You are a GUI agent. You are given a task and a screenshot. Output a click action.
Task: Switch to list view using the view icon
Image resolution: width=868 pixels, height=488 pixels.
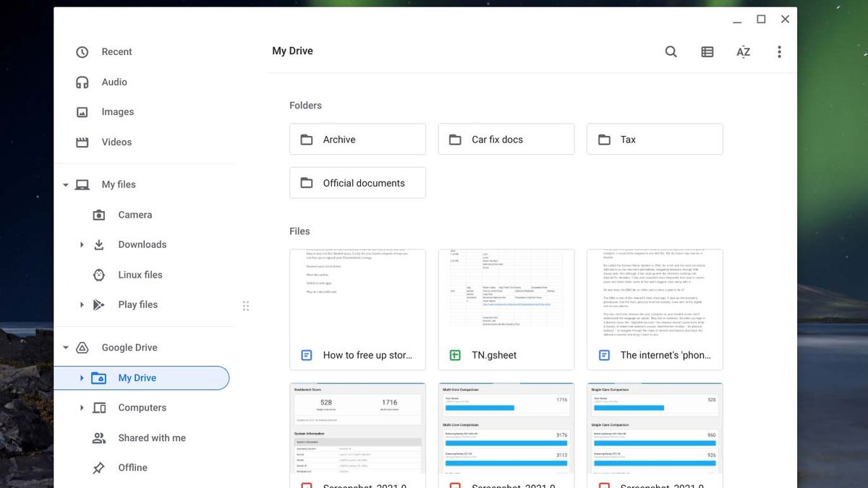pyautogui.click(x=707, y=51)
